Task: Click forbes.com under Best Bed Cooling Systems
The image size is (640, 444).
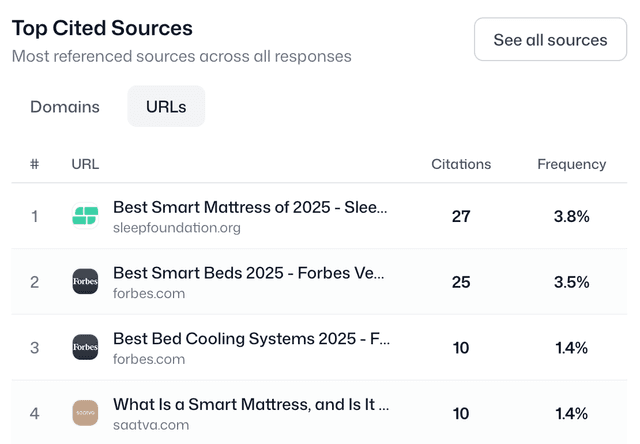Action: point(149,359)
